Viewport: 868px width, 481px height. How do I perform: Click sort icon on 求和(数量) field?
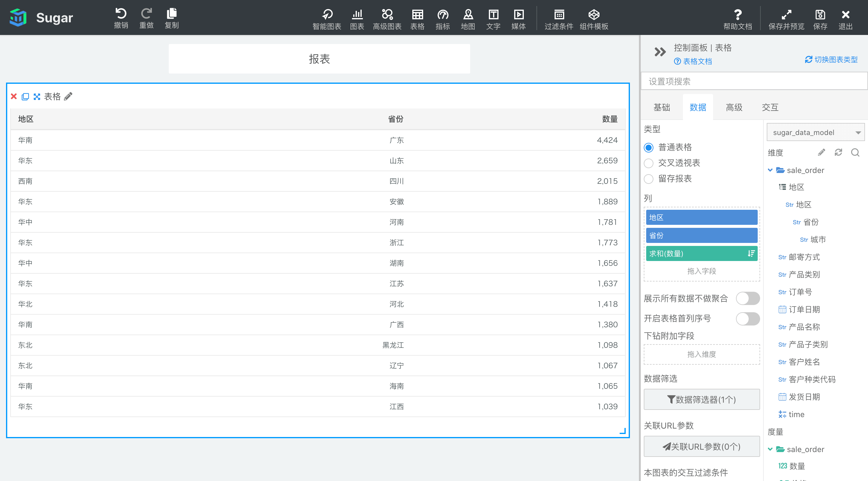[751, 254]
